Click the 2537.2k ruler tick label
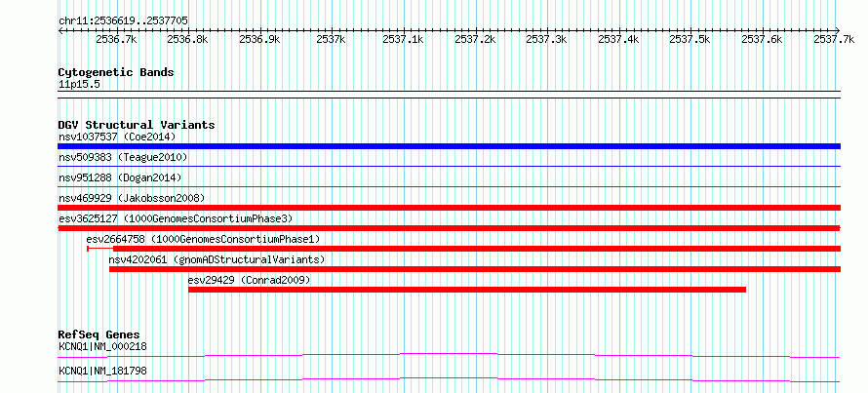The width and height of the screenshot is (868, 393). click(x=475, y=40)
